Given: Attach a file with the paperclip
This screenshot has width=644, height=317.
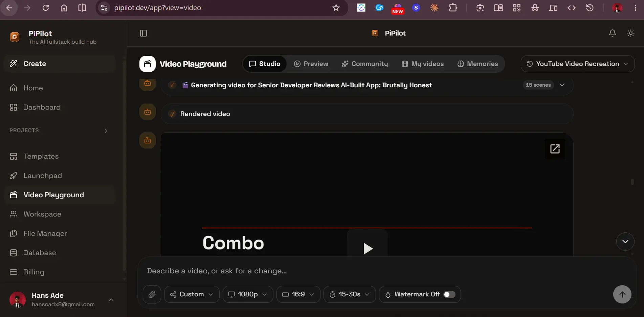Looking at the screenshot, I should coord(152,294).
